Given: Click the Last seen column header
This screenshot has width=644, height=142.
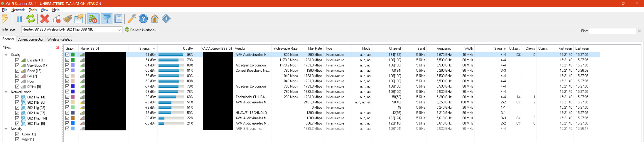Looking at the screenshot, I should click(x=586, y=48).
